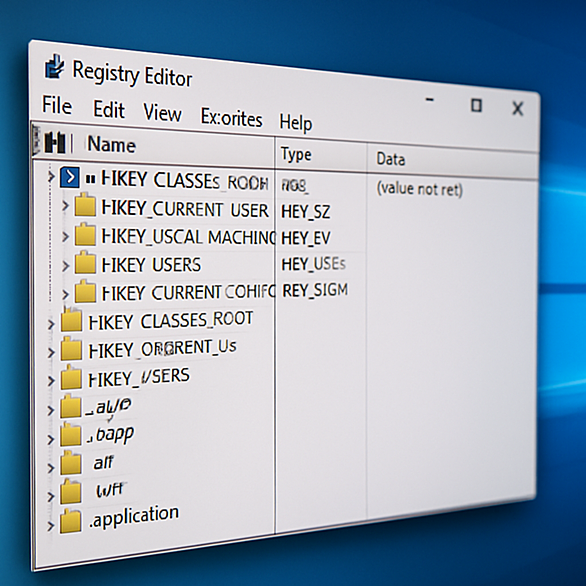Select the HKEY_ORGRENT_Us entry
The height and width of the screenshot is (586, 586).
[x=162, y=349]
